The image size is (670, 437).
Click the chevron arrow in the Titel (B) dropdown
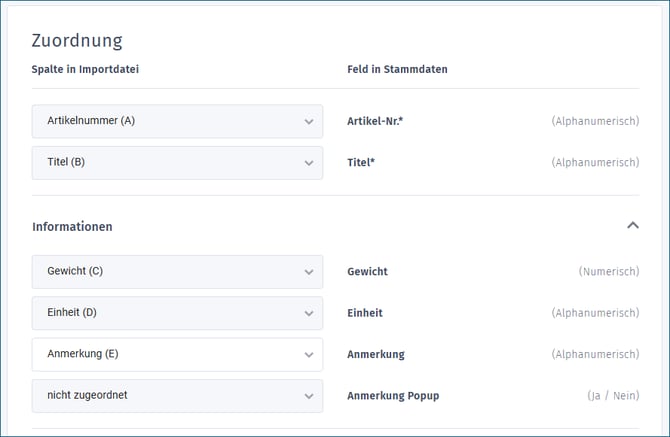(308, 163)
